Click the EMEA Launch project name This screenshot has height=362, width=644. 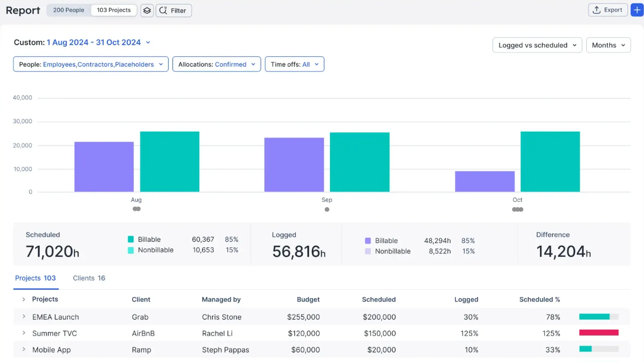pyautogui.click(x=56, y=317)
